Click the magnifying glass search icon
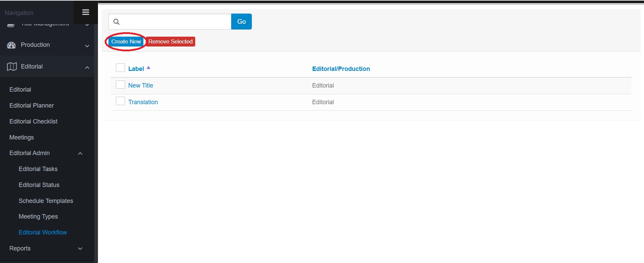The height and width of the screenshot is (263, 644). coord(116,22)
